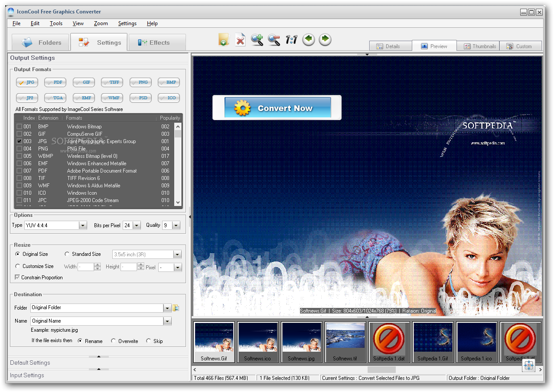Select the TGA output format button
Viewport: 554px width, 392px height.
55,98
